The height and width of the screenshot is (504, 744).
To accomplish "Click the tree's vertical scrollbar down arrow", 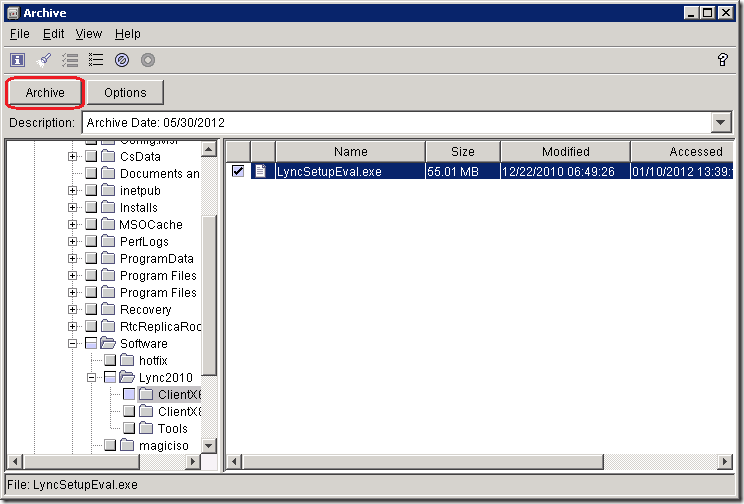I will (x=209, y=445).
